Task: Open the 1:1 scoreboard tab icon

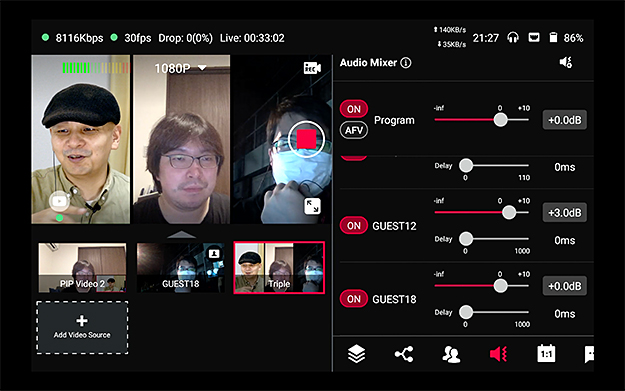Action: (x=546, y=354)
